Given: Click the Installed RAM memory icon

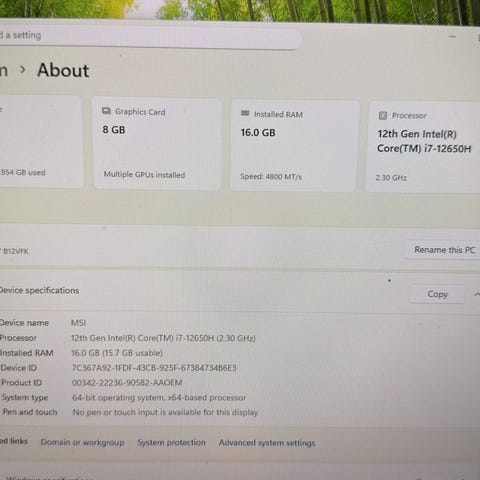Looking at the screenshot, I should coord(245,113).
